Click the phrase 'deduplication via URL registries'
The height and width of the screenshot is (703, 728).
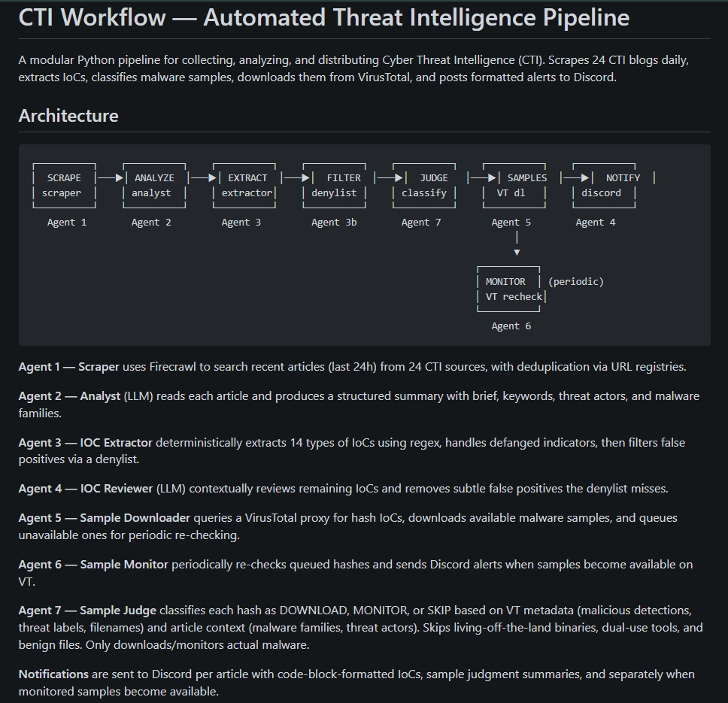[601, 367]
